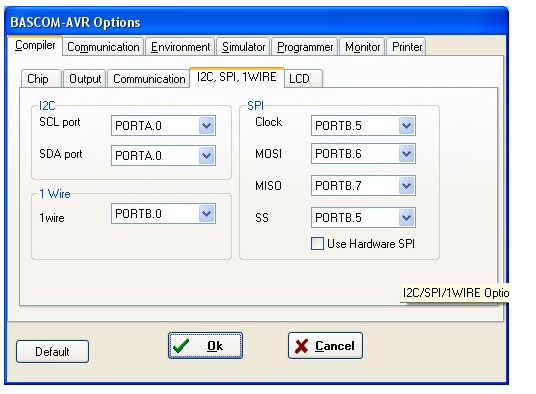Enable Use Hardware SPI checkbox

pyautogui.click(x=317, y=244)
